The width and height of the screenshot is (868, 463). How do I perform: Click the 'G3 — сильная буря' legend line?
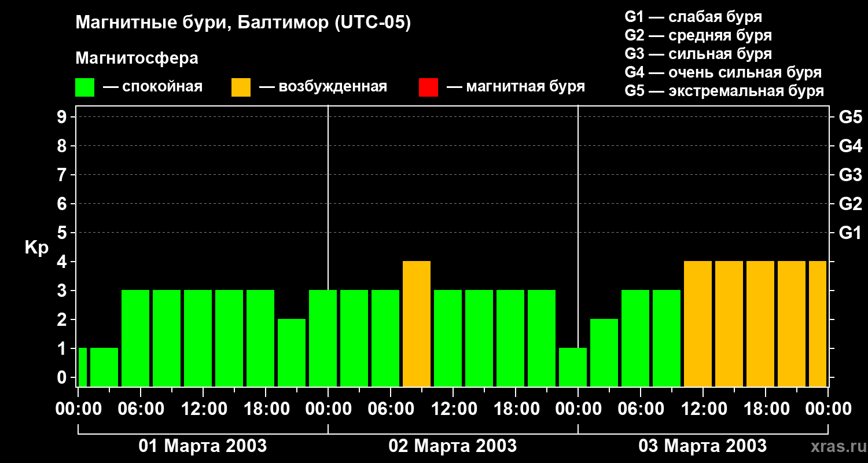pos(698,54)
